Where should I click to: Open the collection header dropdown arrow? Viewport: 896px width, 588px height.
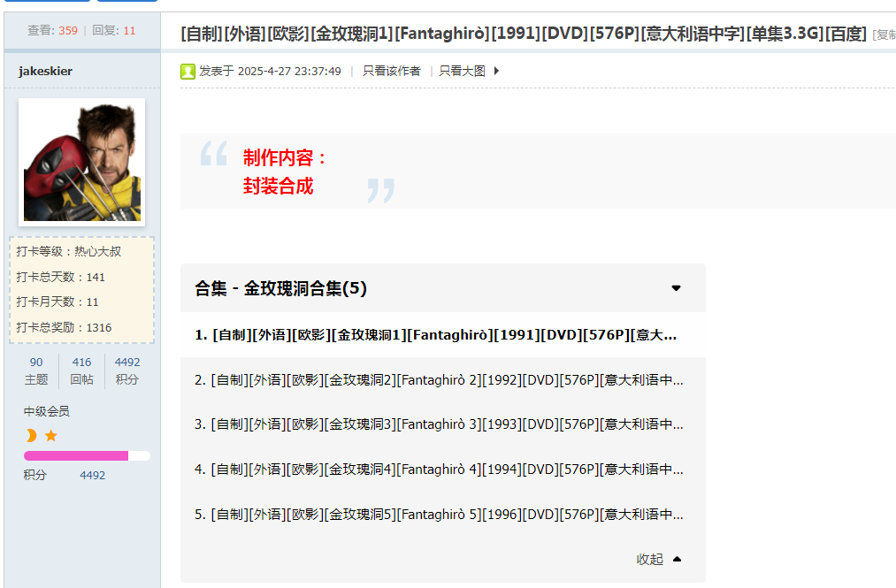point(676,287)
